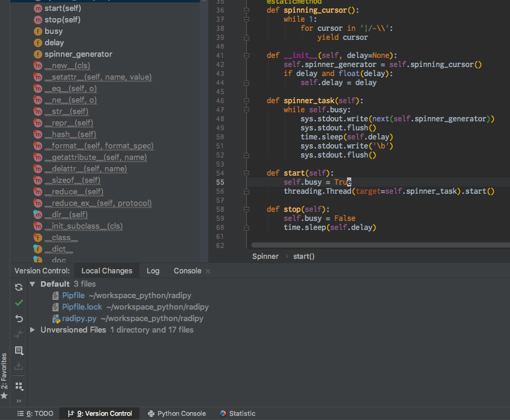Expand hidden toolbar actions via chevron icon

pos(18,399)
